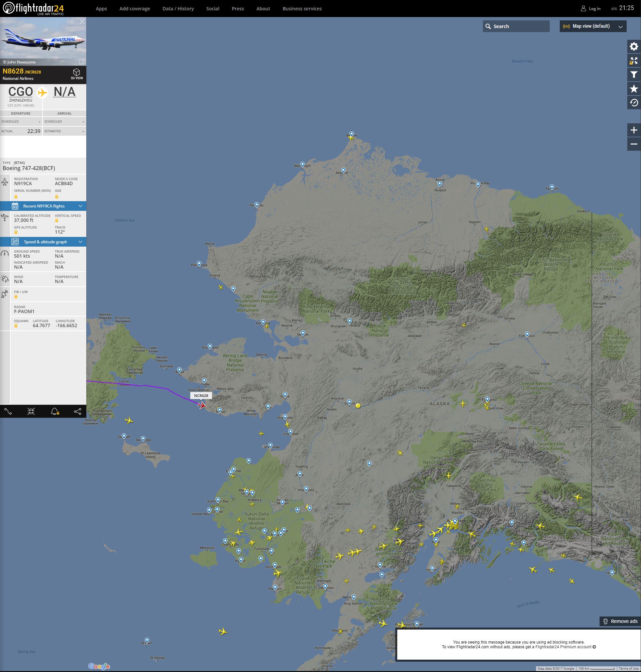Click the N/A arrival airport code
This screenshot has height=672, width=641.
point(65,92)
